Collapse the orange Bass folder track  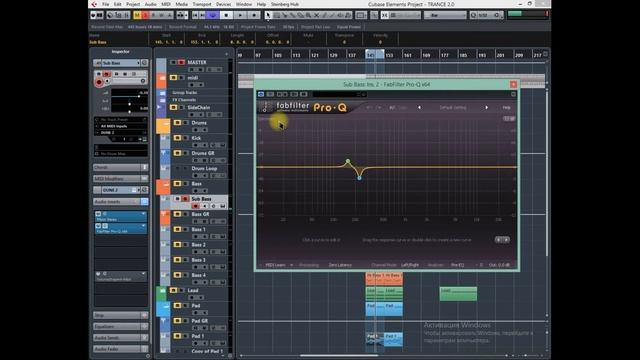click(x=166, y=184)
